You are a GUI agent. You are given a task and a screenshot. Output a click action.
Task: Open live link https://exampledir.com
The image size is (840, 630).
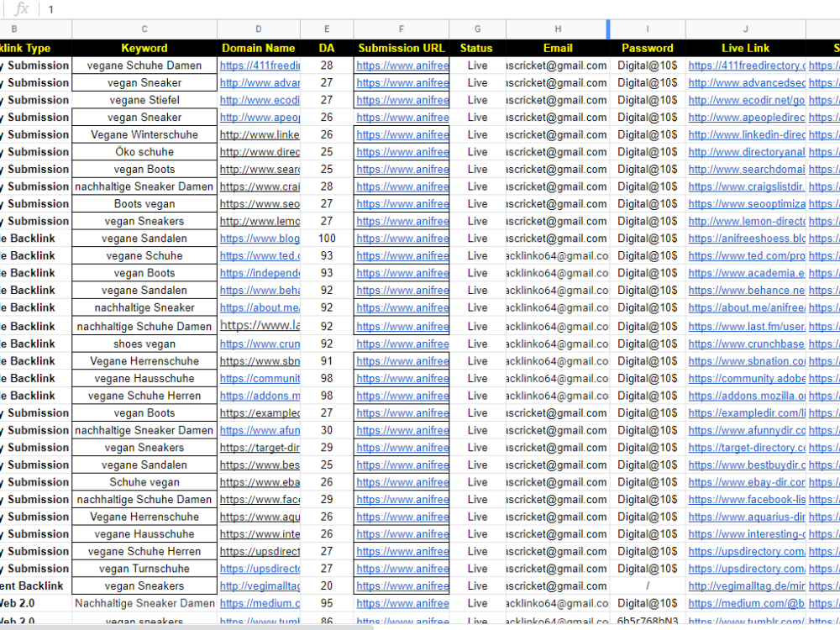point(747,413)
